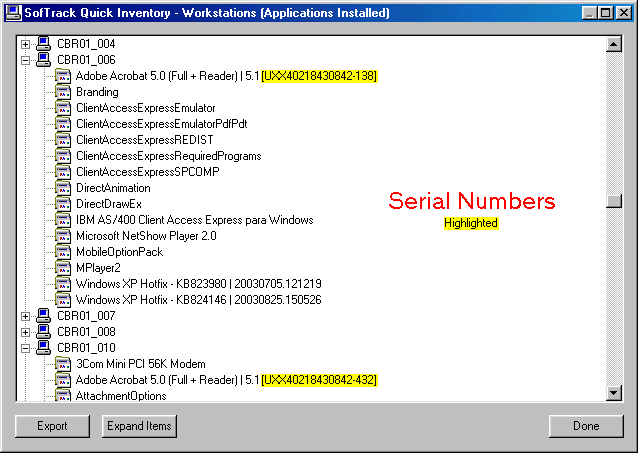Click the application icon next to Branding
Screen dimensions: 638x453
click(x=63, y=92)
